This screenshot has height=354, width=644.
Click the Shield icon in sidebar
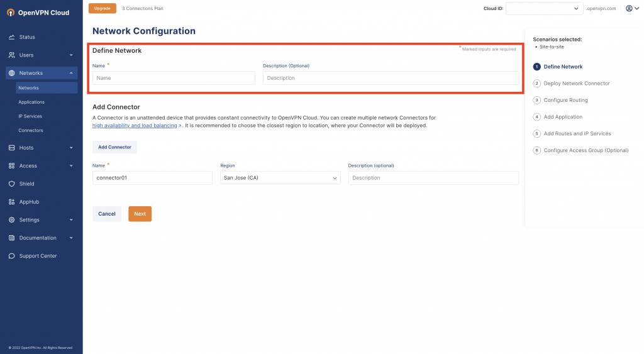click(x=11, y=184)
